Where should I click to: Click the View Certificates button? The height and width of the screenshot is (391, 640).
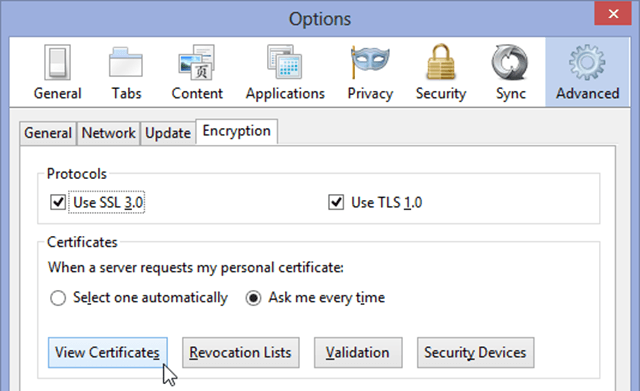[108, 353]
